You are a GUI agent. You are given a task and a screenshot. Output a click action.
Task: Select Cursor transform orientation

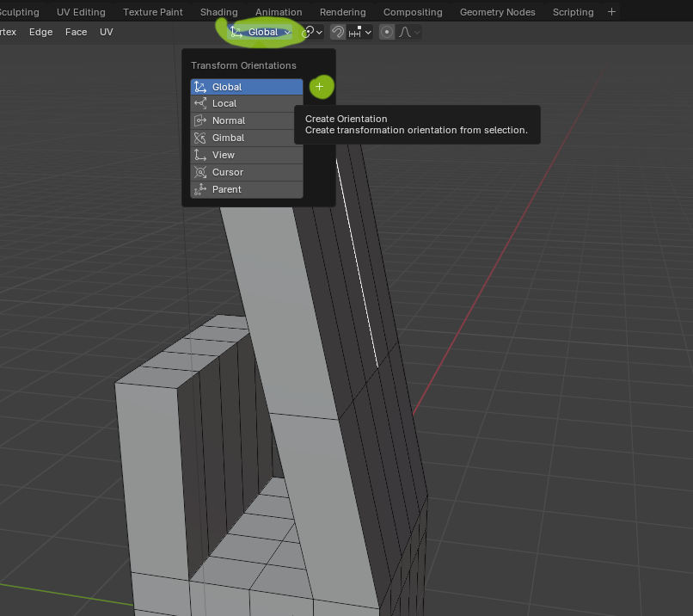click(x=246, y=172)
